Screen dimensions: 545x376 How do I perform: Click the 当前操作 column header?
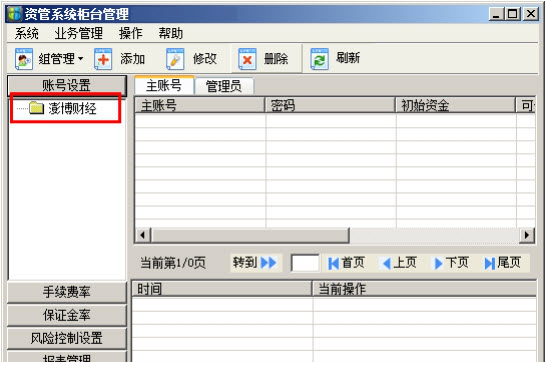pos(424,289)
